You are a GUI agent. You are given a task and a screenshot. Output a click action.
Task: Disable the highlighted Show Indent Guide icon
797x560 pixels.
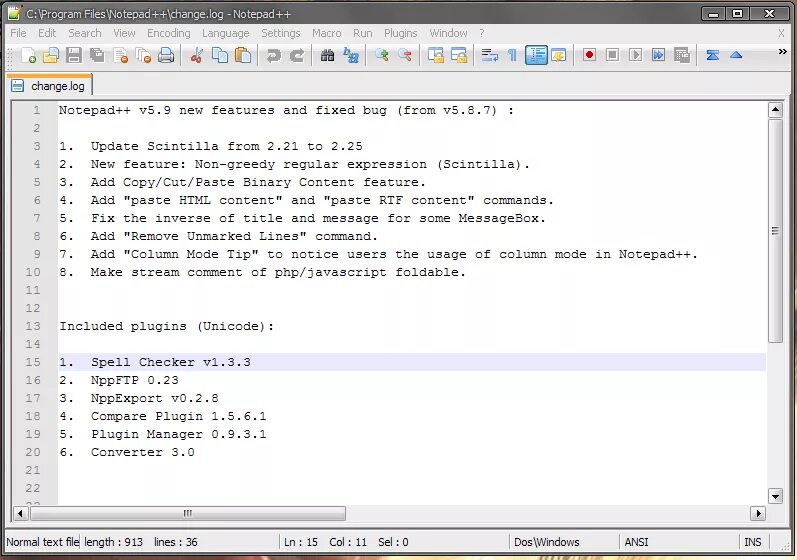pos(536,55)
